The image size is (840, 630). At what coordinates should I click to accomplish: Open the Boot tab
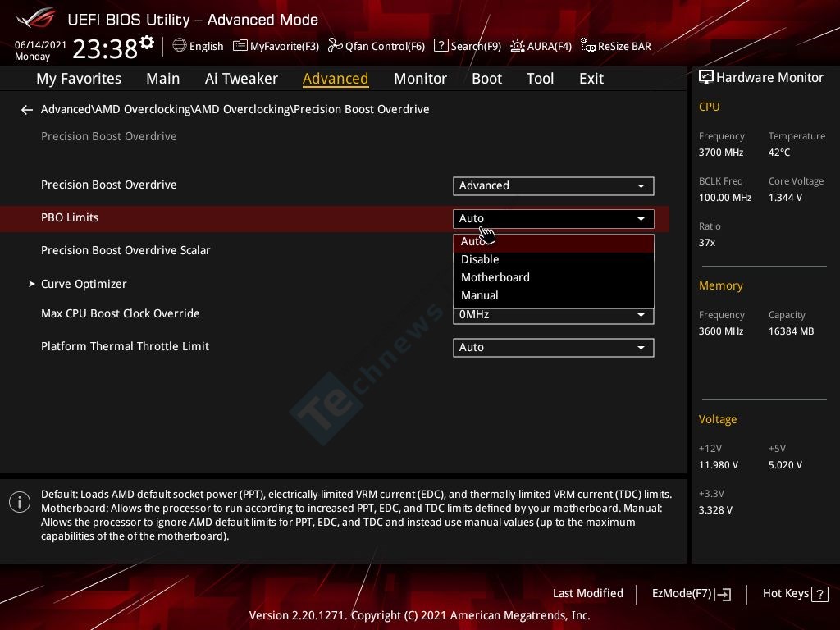tap(486, 79)
